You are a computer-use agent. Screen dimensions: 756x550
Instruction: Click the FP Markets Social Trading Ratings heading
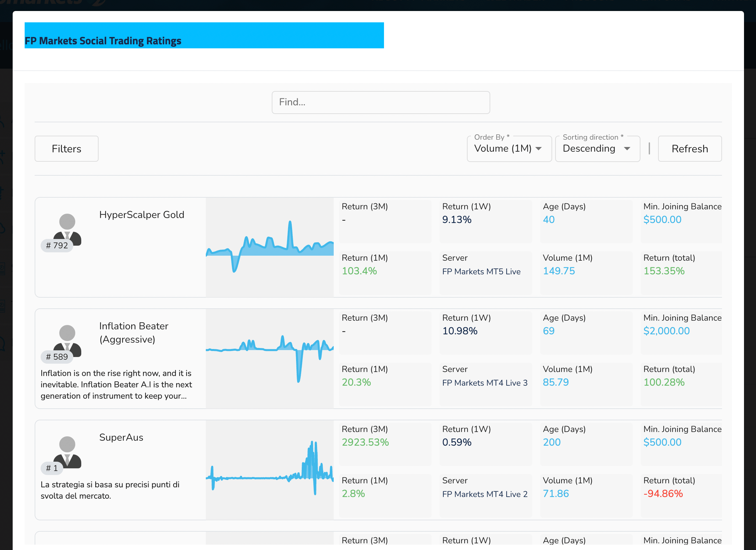point(103,41)
